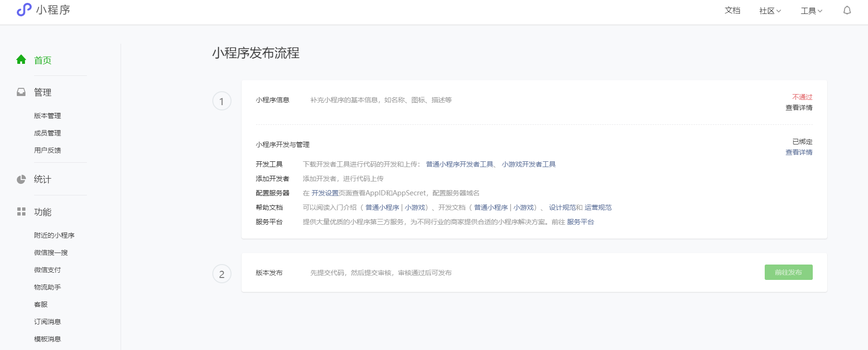Click the 不通过 status text

pyautogui.click(x=802, y=97)
